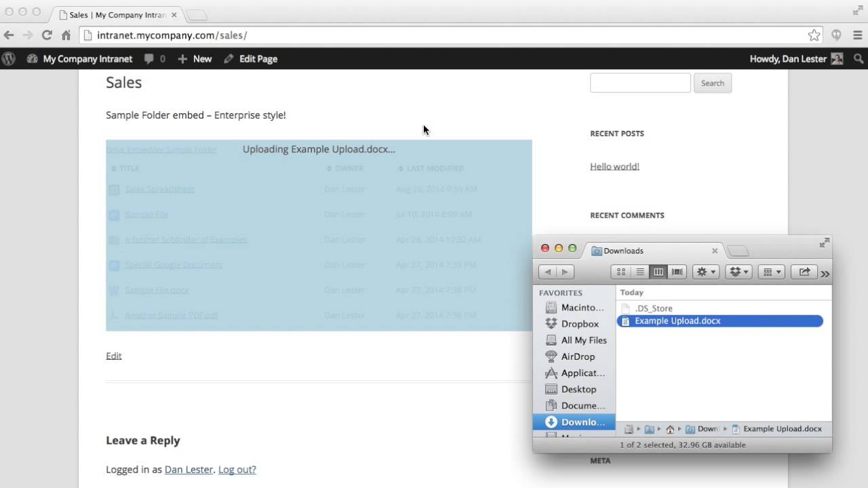This screenshot has height=488, width=868.
Task: Open the Finder arrange-by dropdown
Action: pos(772,272)
